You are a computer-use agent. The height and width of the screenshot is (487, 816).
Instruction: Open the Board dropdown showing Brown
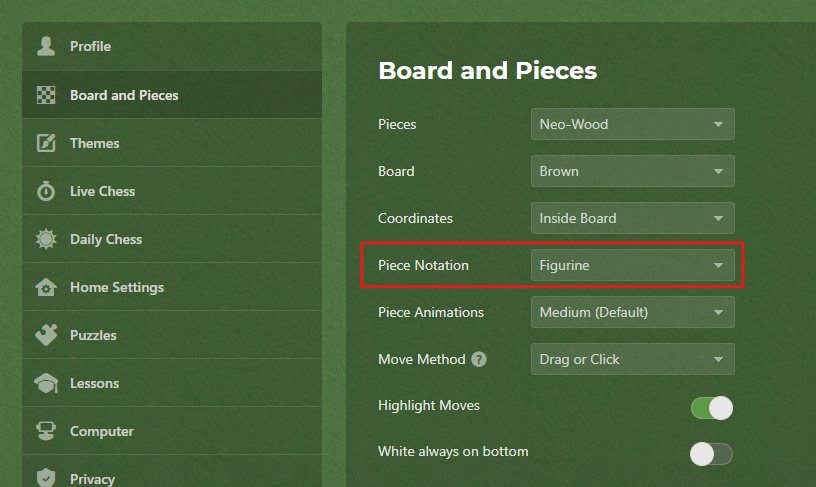[x=632, y=171]
